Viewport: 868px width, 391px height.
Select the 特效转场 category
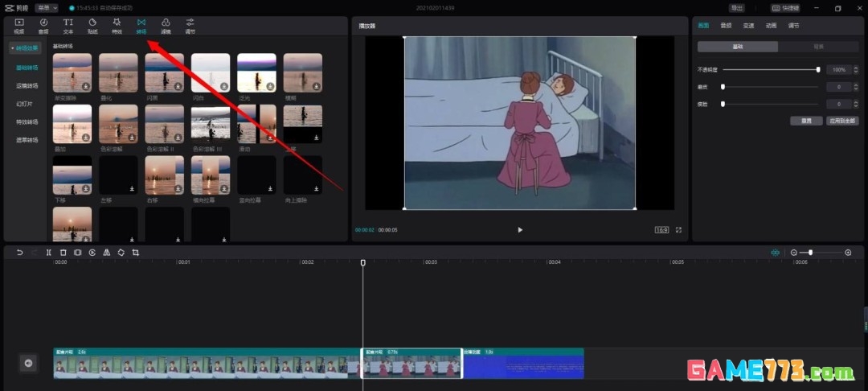[27, 121]
